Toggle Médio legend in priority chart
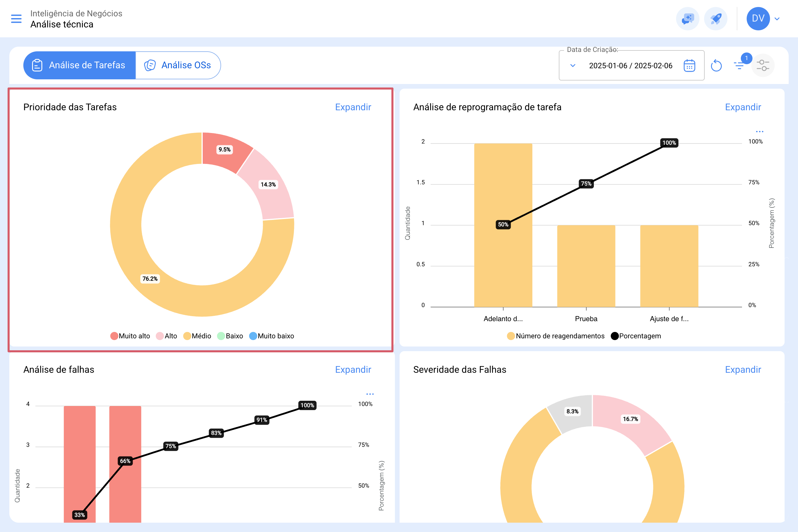 (x=197, y=336)
